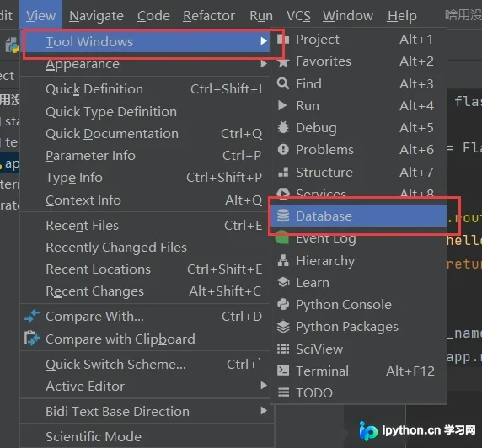482x448 pixels.
Task: Click the Learn graduation cap icon
Action: [283, 282]
